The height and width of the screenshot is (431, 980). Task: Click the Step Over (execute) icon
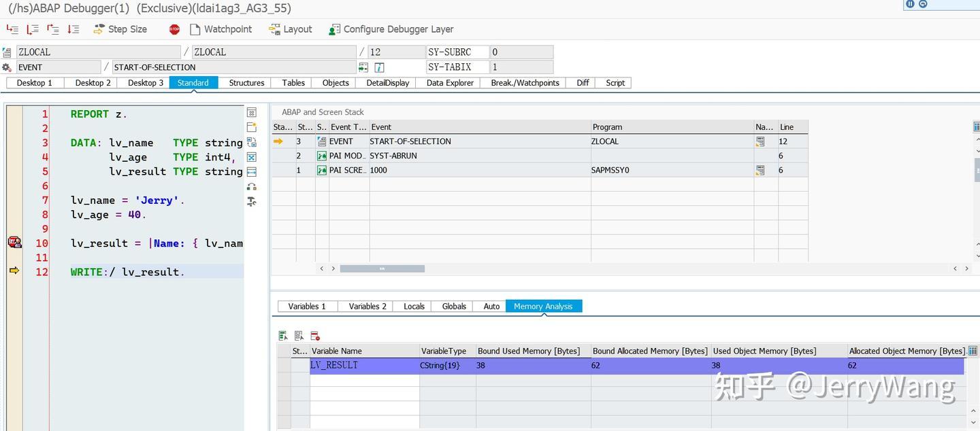[x=33, y=29]
